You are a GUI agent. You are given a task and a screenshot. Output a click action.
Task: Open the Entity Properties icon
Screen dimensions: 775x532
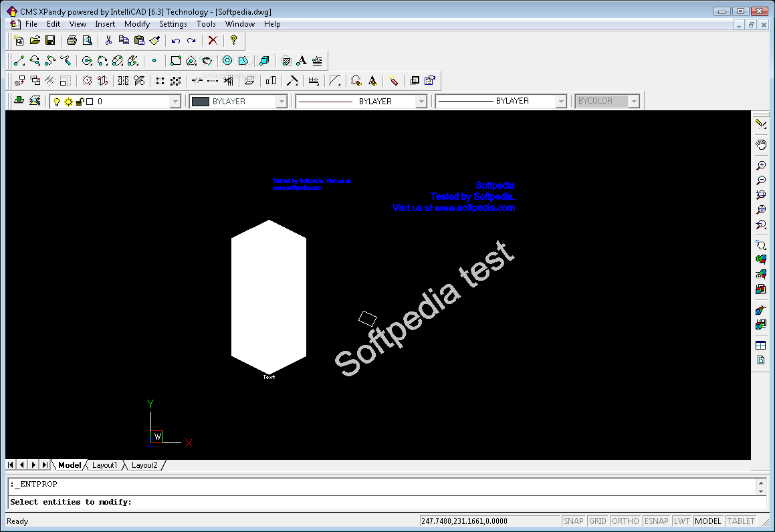coord(430,80)
